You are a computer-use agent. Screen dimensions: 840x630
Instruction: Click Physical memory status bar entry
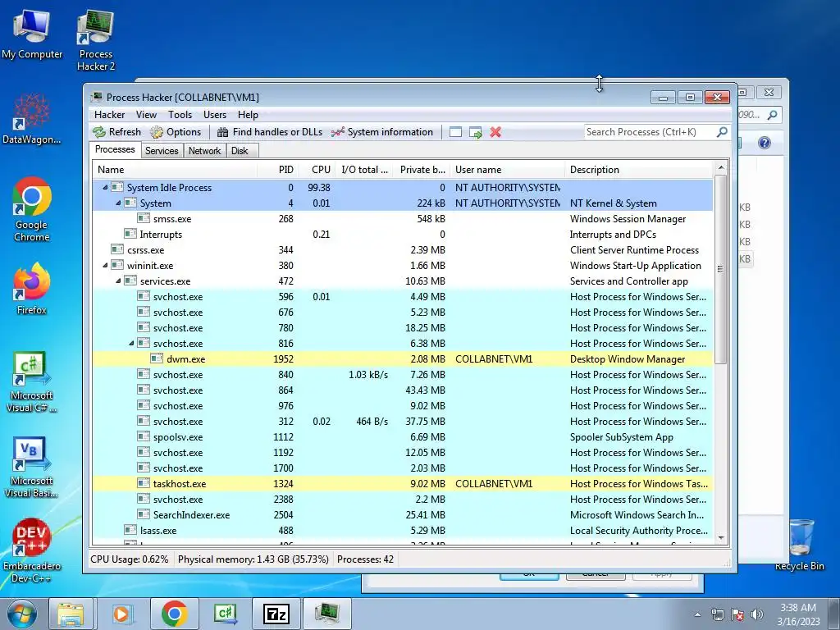point(253,559)
